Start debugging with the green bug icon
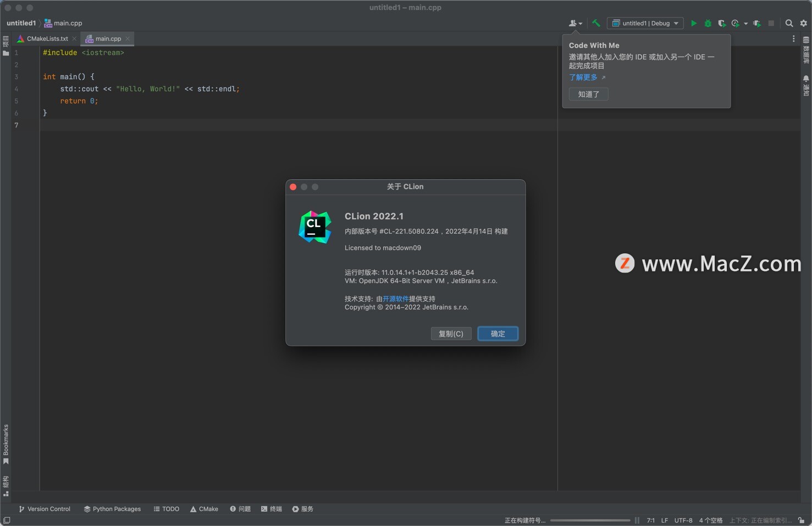Screen dimensions: 812x526 [708, 23]
